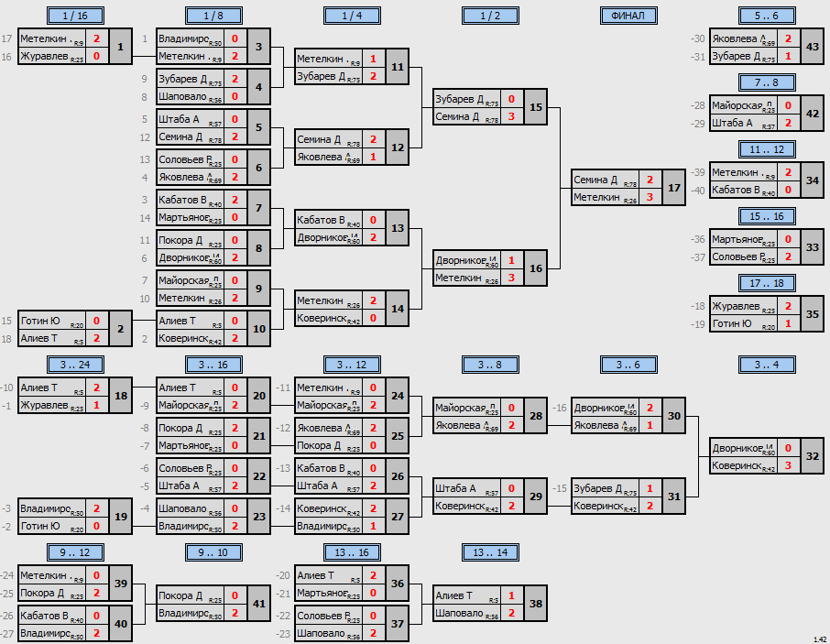Click the "5 .. 6" placement header
The width and height of the screenshot is (830, 644).
tap(767, 16)
